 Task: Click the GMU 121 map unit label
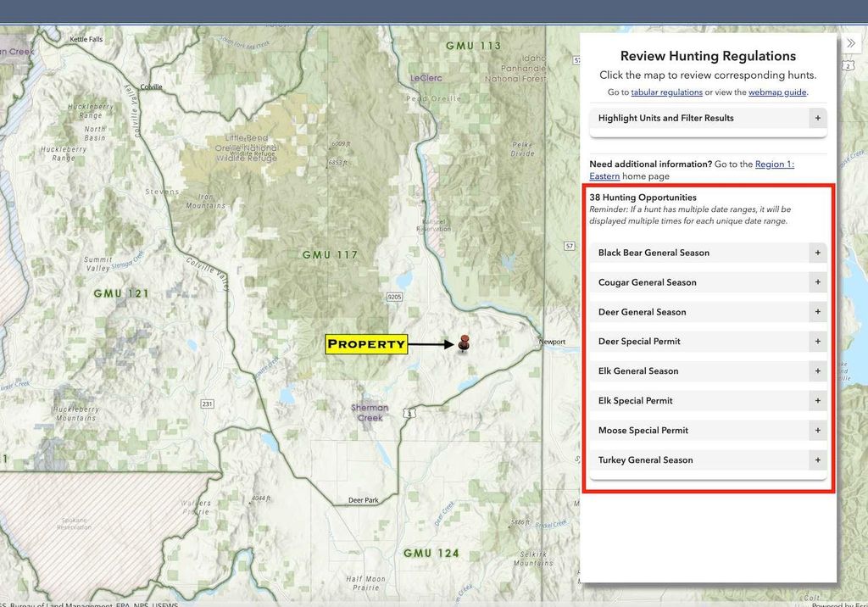click(121, 293)
